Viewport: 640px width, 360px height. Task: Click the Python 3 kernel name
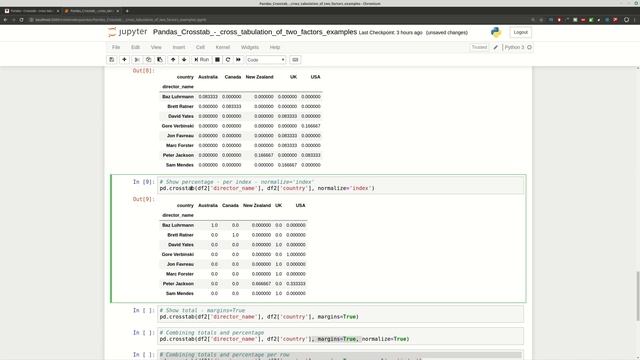(x=514, y=47)
